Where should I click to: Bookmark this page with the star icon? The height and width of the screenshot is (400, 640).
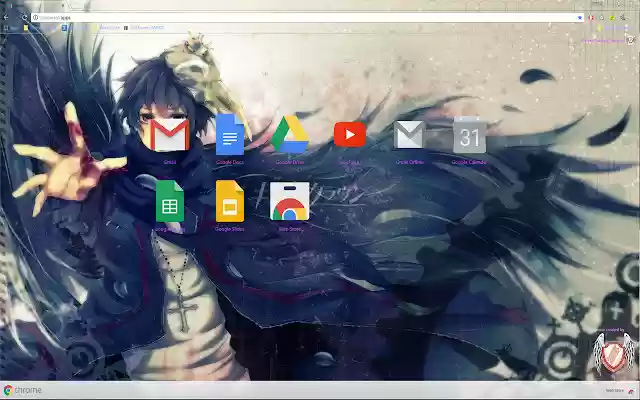(x=580, y=18)
